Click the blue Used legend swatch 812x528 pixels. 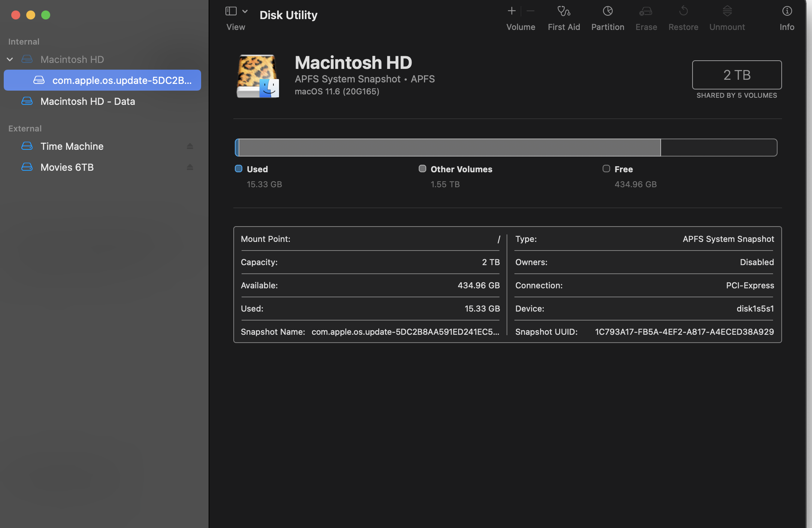pyautogui.click(x=239, y=169)
